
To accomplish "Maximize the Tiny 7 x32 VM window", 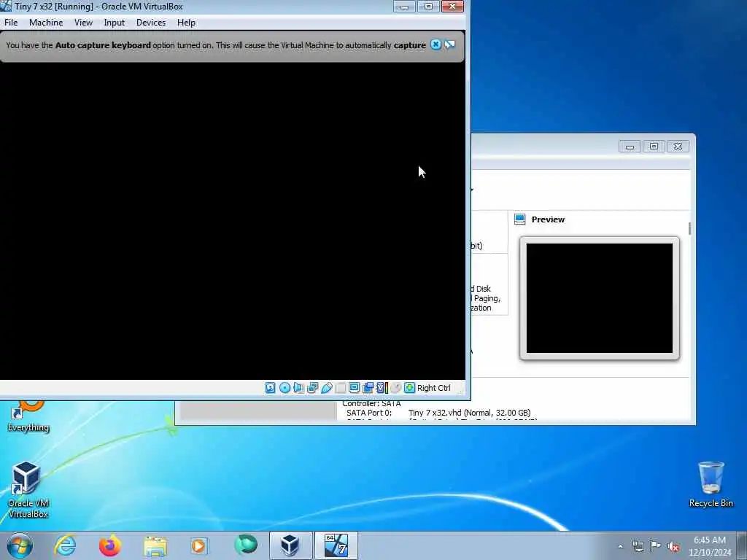I will coord(428,6).
